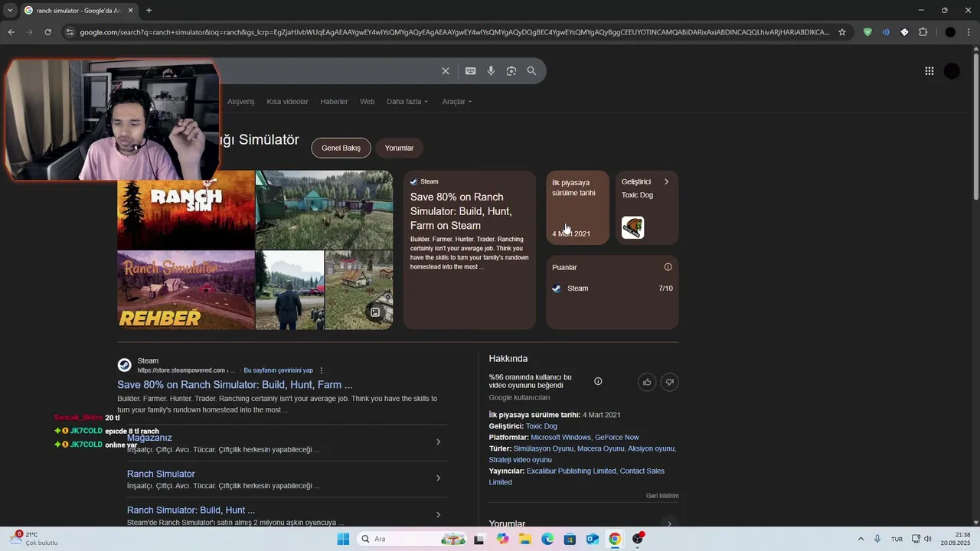Click the taskbar Ara search box

412,539
